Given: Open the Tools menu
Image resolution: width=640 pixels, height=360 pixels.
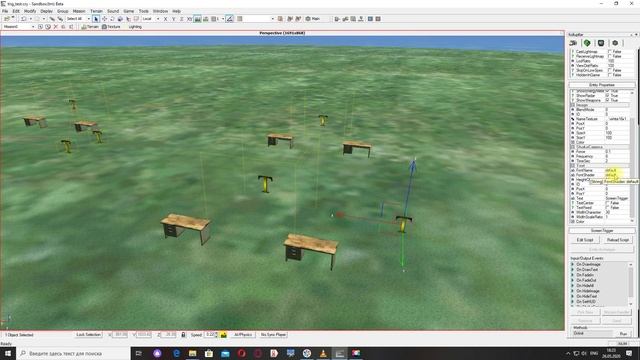Looking at the screenshot, I should point(144,11).
